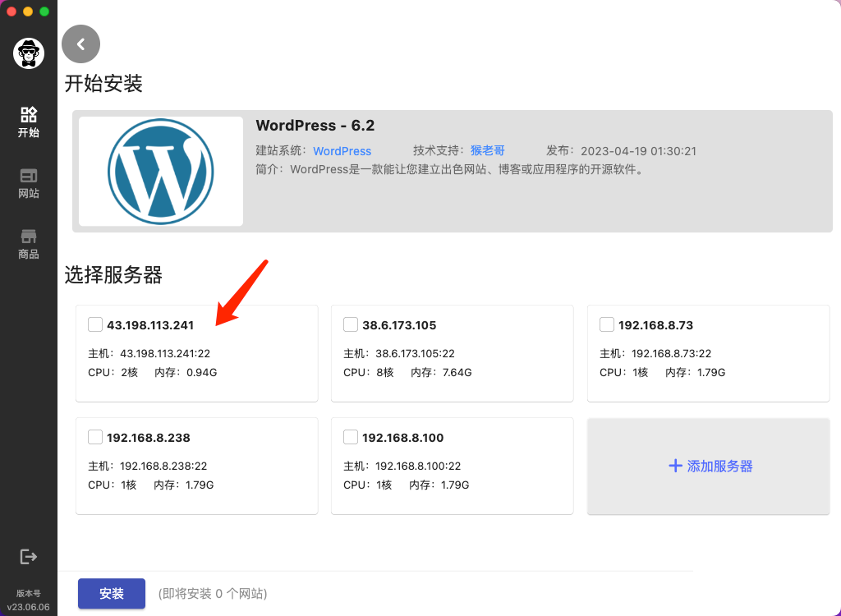Open the monkey avatar profile icon

29,53
